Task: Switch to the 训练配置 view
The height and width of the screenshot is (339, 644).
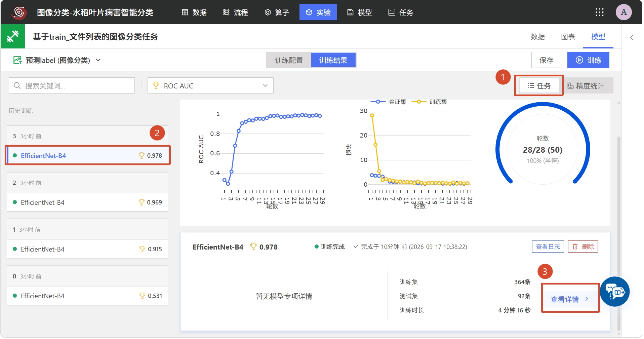Action: click(x=289, y=60)
